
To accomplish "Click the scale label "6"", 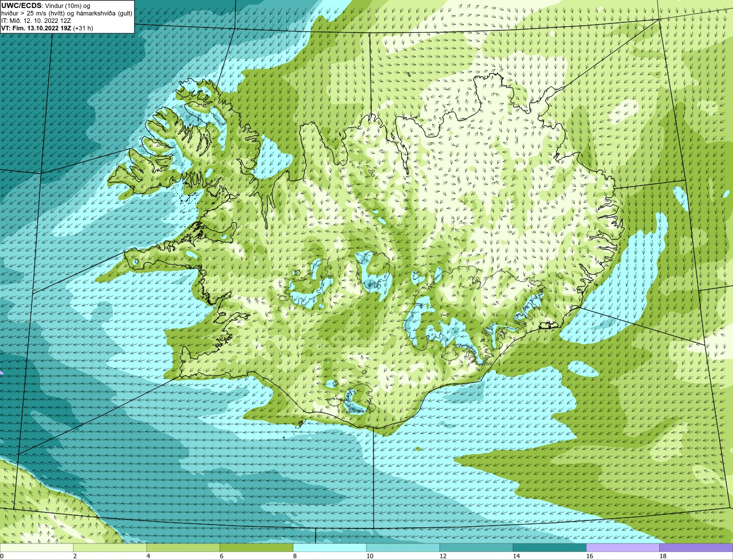I will [x=222, y=556].
